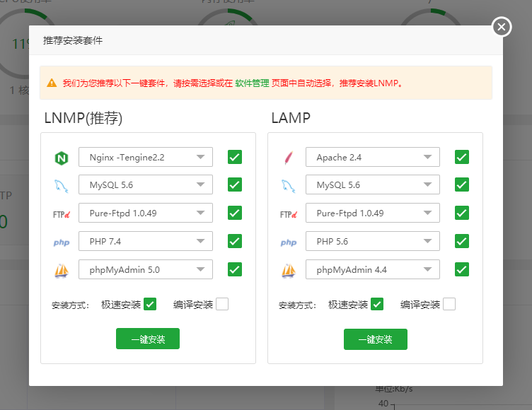This screenshot has height=410, width=532.
Task: Click the phpMyAdmin sailboat icon in LNMP
Action: tap(62, 271)
